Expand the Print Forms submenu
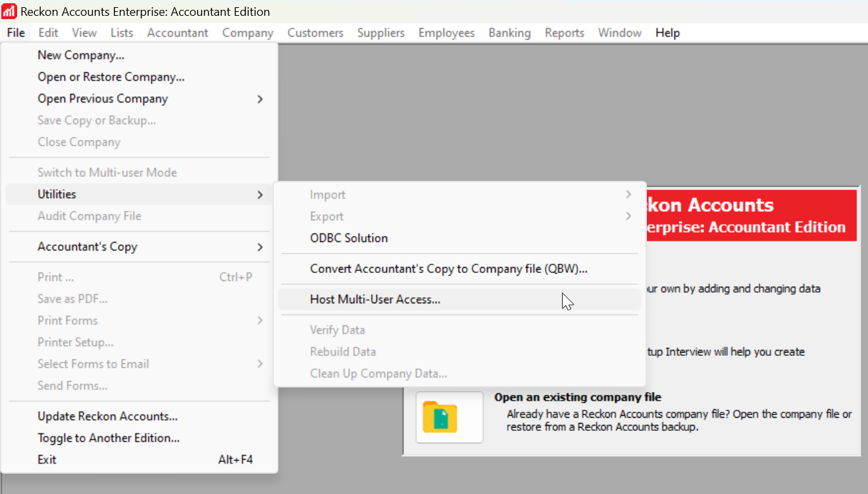The width and height of the screenshot is (868, 494). point(139,320)
